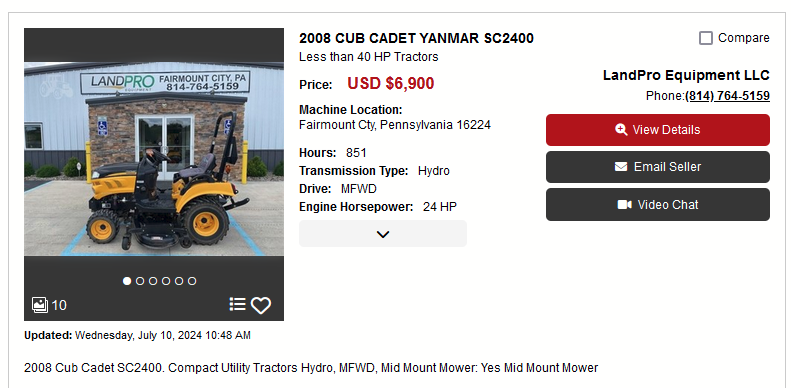Screen dimensions: 791x388
Task: Tick the Compare checkbox
Action: coord(706,38)
